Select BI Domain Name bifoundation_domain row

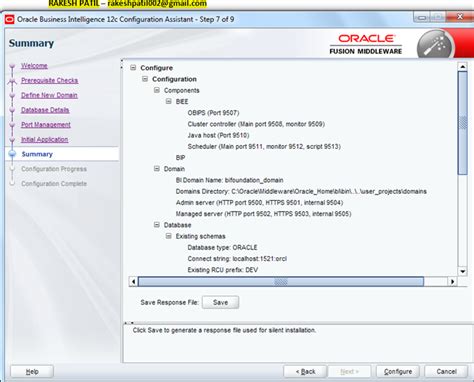point(229,180)
